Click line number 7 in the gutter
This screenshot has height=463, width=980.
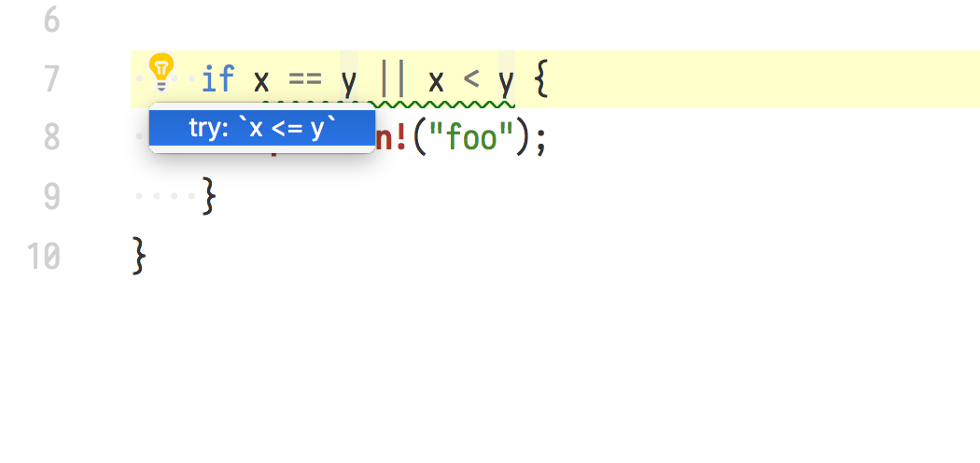pos(52,79)
